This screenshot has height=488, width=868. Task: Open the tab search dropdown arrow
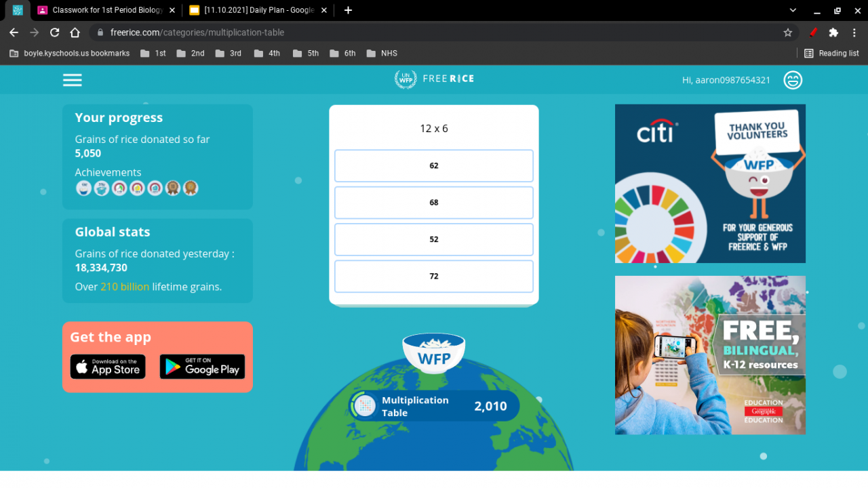(793, 10)
